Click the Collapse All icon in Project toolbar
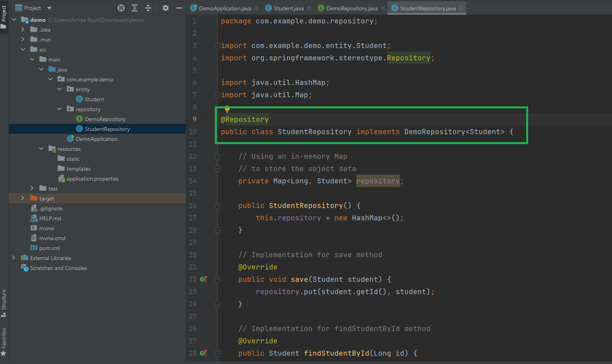The width and height of the screenshot is (612, 364). click(x=148, y=8)
